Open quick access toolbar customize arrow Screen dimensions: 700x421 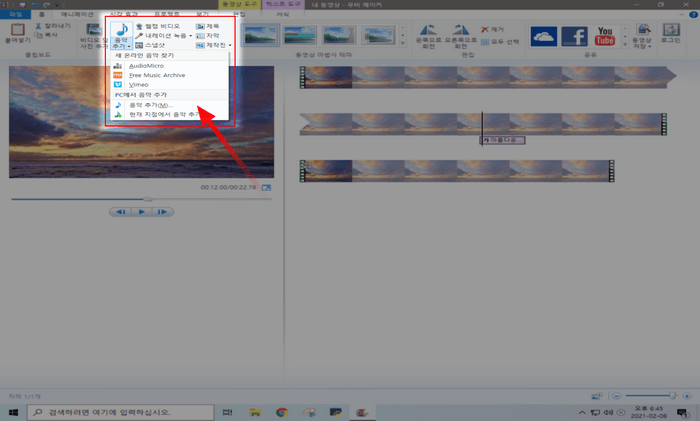tap(57, 5)
